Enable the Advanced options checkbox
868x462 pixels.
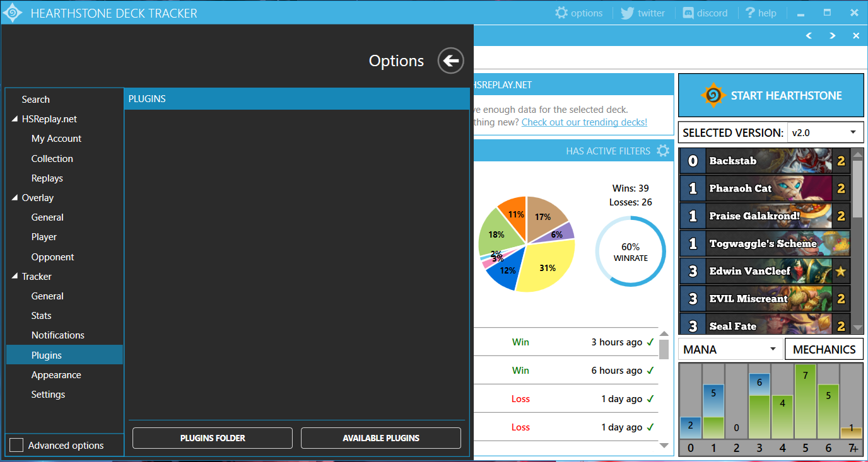16,445
